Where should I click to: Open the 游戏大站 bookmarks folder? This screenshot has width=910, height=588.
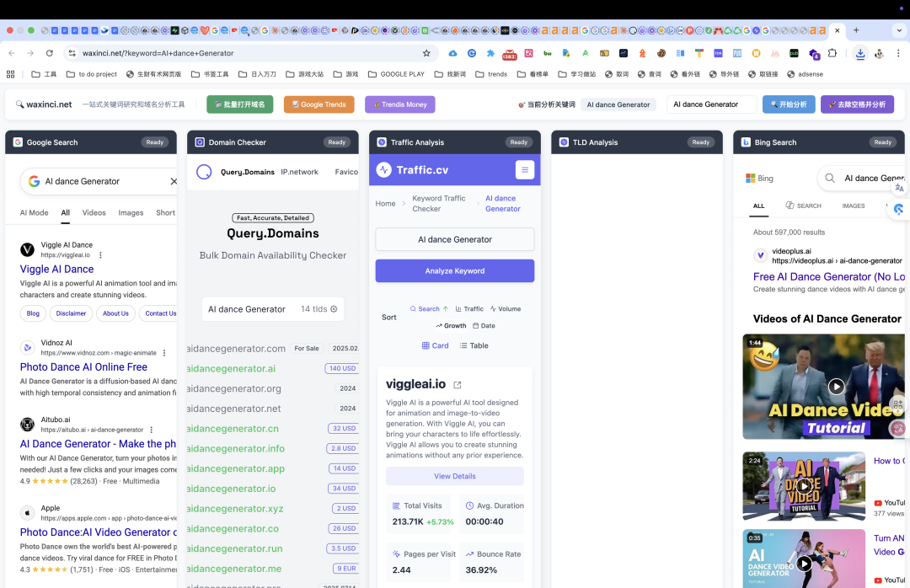coord(304,74)
